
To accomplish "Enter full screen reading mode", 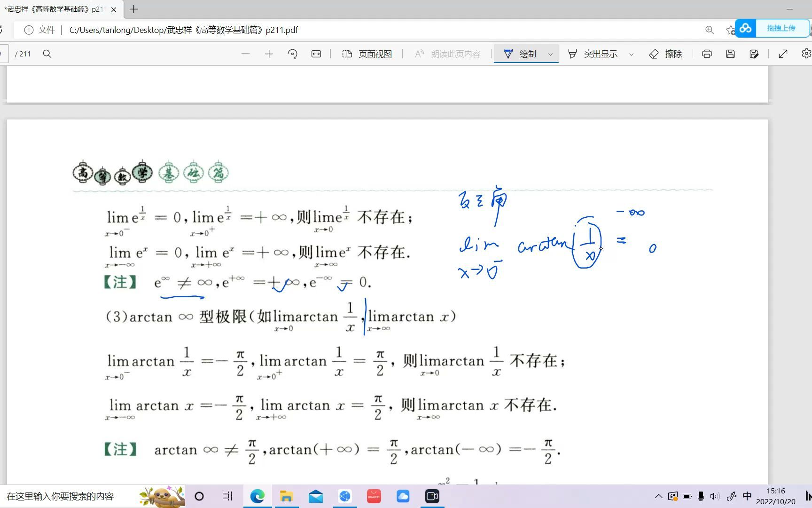I will click(x=782, y=54).
